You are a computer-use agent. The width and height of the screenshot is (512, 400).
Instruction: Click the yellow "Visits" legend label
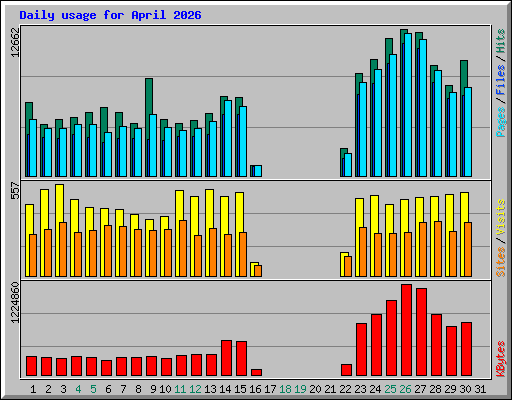[501, 218]
